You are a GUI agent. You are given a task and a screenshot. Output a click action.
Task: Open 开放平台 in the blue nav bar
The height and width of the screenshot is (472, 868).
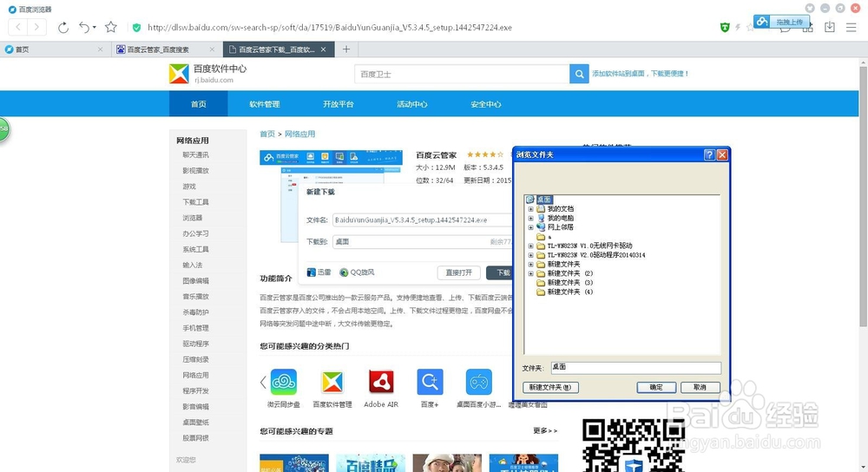pyautogui.click(x=339, y=104)
